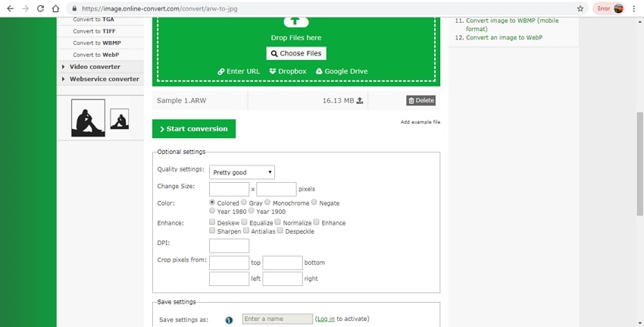Tick the Normalize enhancement checkbox
This screenshot has height=327, width=644.
coord(278,222)
